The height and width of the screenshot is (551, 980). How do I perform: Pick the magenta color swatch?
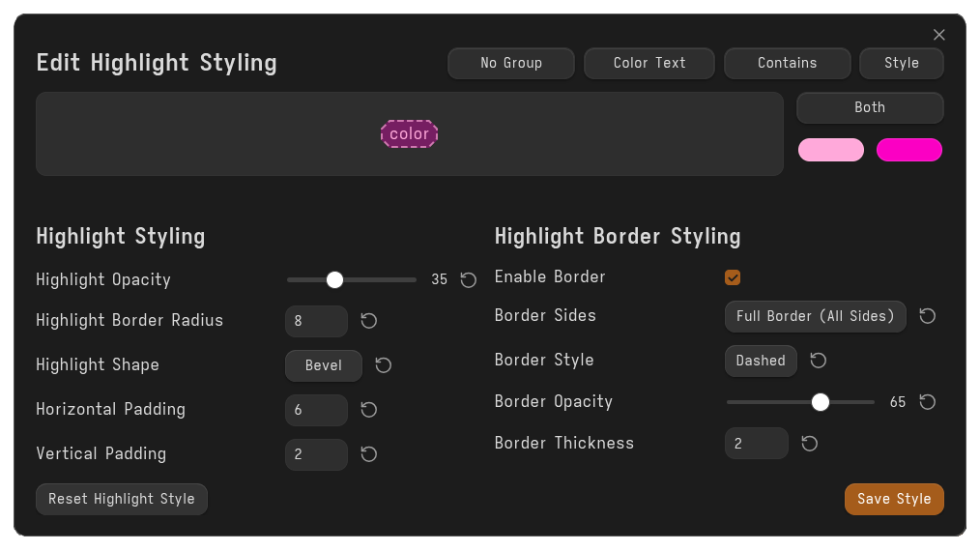909,150
